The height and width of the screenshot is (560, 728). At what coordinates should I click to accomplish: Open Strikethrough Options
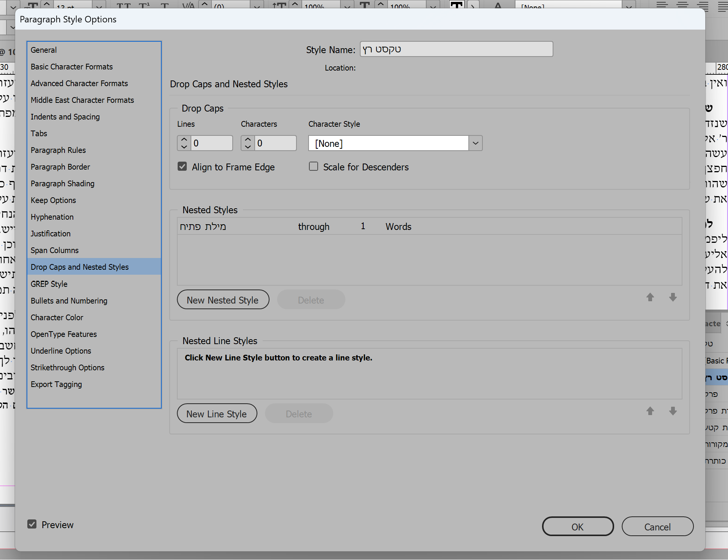94,368
